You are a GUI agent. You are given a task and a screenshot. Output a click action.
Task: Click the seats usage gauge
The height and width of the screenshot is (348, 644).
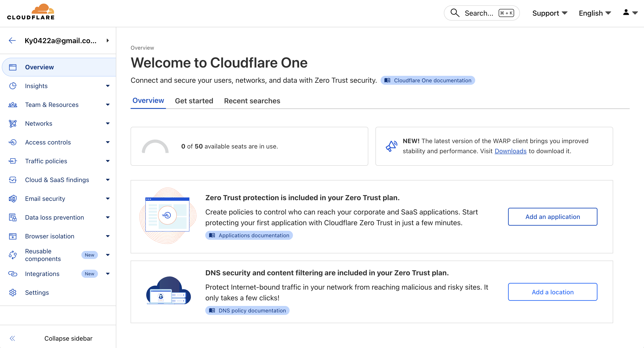[x=155, y=146]
